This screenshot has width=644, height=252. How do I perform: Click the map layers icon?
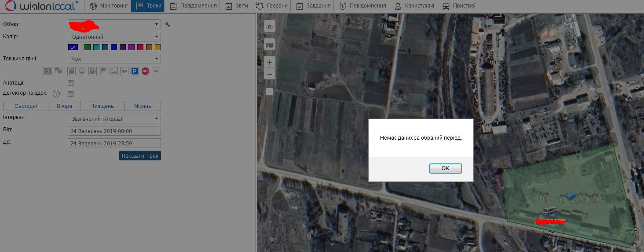270,44
